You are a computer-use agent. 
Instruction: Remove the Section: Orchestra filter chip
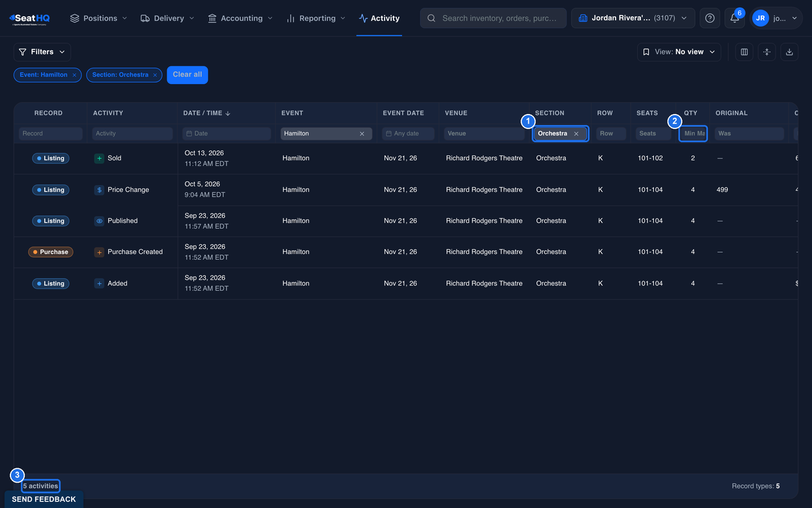point(155,75)
